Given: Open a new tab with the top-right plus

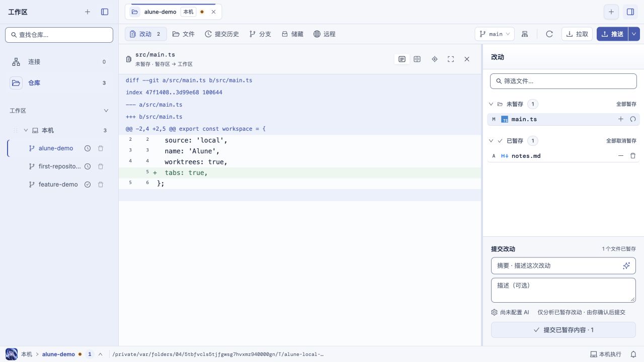Looking at the screenshot, I should coord(611,12).
